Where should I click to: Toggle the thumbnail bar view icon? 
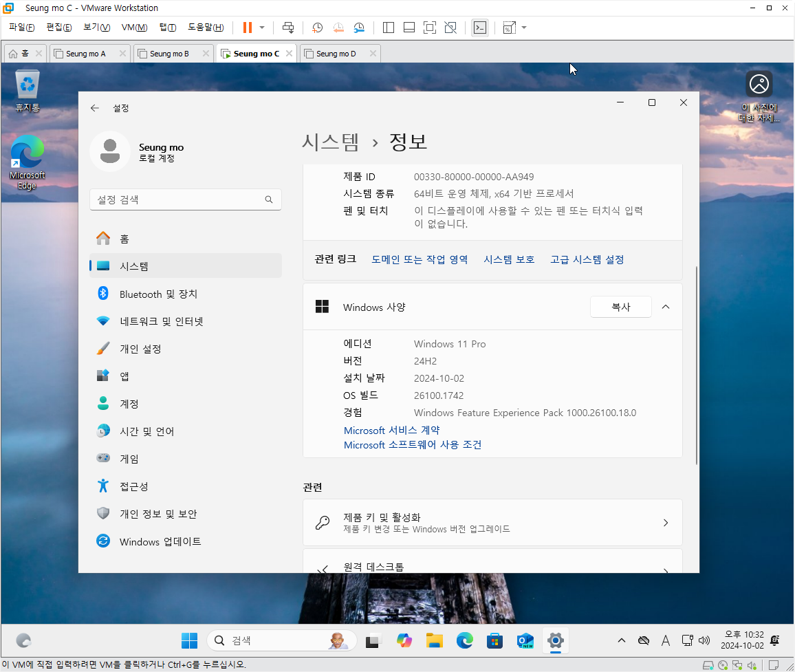[x=409, y=28]
